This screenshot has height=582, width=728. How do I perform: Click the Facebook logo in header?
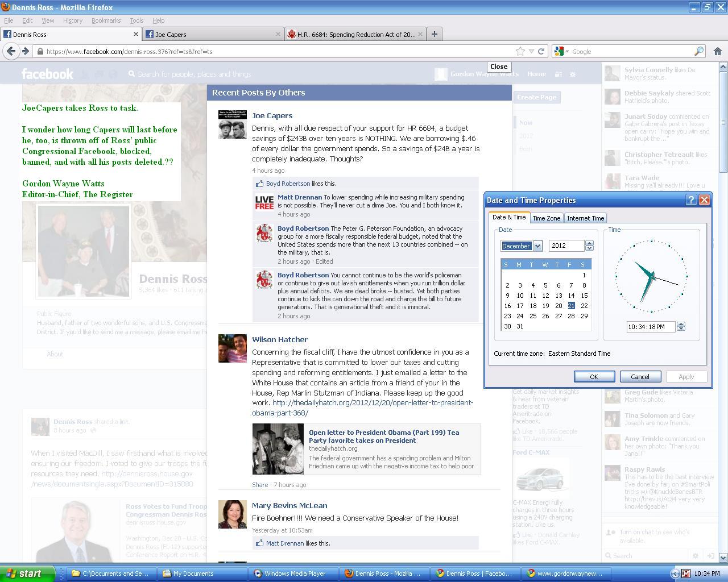coord(47,74)
